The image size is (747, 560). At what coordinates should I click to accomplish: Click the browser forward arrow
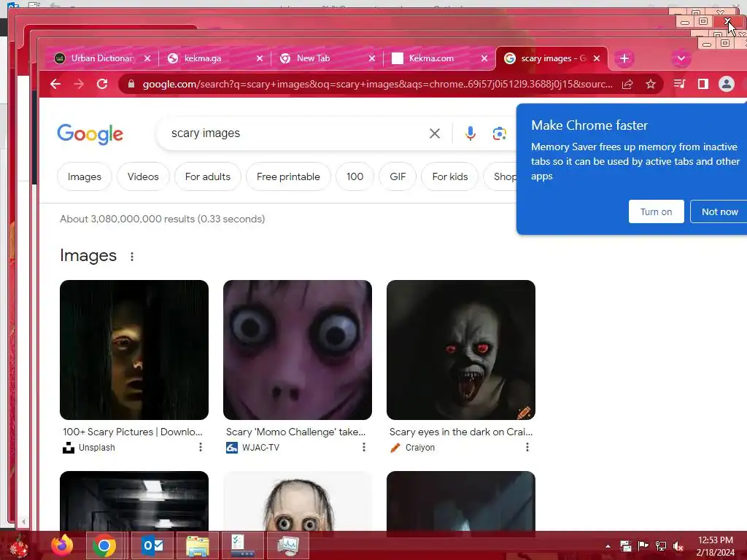[x=79, y=85]
